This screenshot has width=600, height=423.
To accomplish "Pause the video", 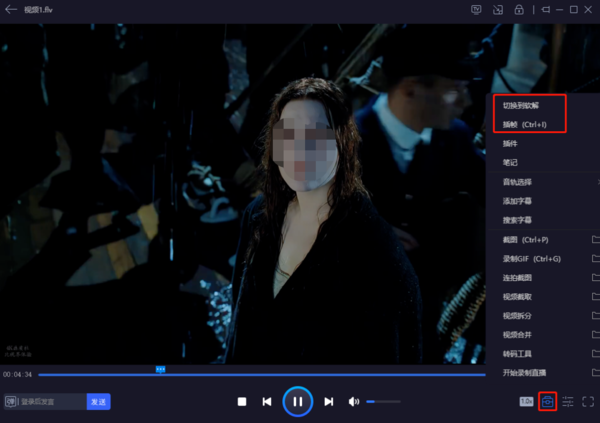I will [x=297, y=401].
